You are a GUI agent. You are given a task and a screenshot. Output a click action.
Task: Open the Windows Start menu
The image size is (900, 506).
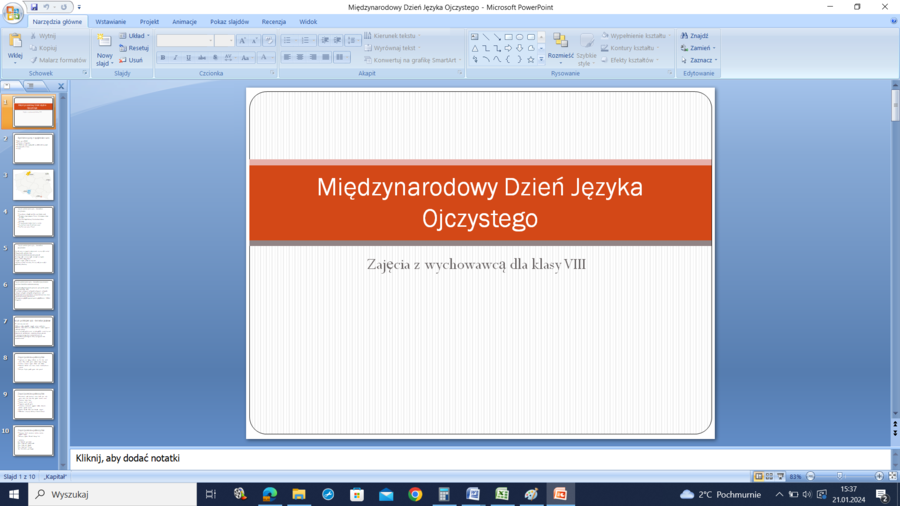click(14, 494)
